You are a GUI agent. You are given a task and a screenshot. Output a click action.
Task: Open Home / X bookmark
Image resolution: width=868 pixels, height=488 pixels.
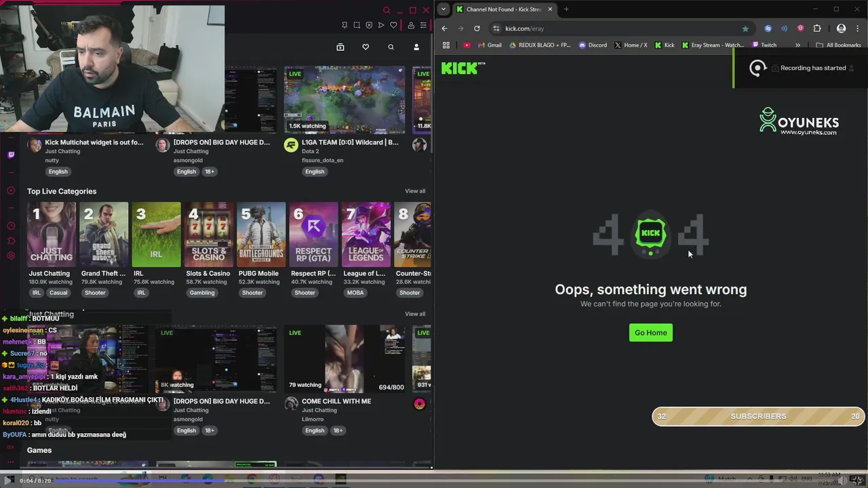click(631, 45)
